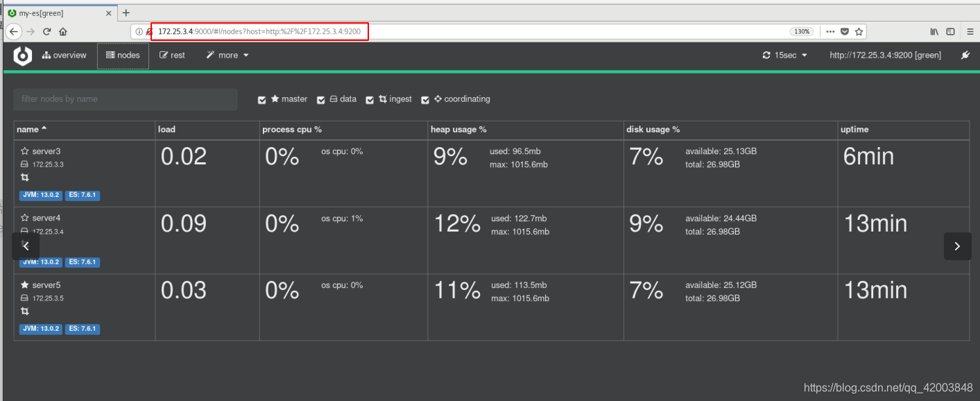Click the 0.02 load value
This screenshot has height=401, width=980.
184,157
